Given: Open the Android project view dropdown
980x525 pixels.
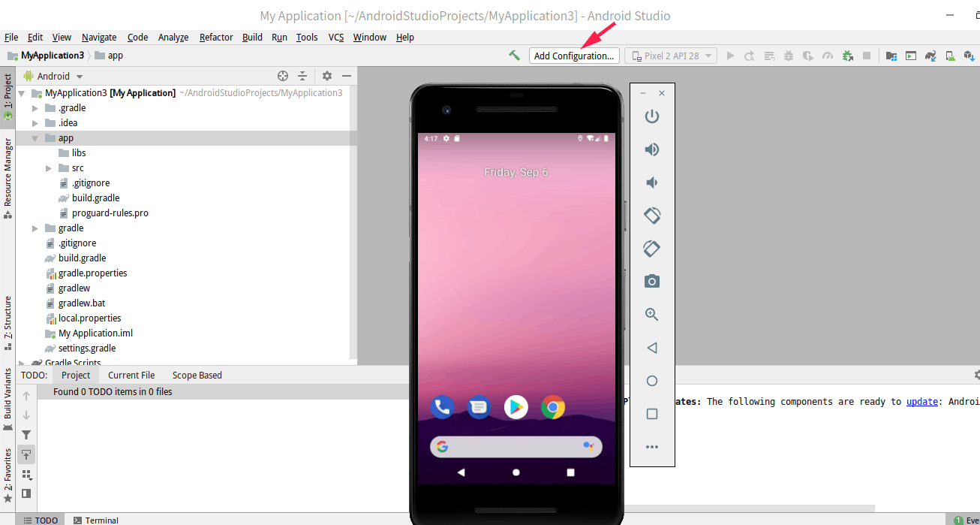Looking at the screenshot, I should [x=53, y=76].
